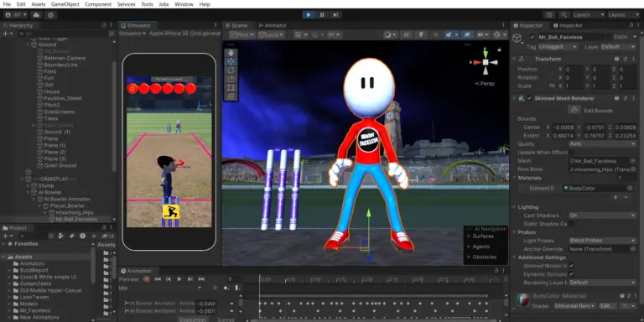Click the Skinned Mesh Renderer help icon

pyautogui.click(x=616, y=98)
